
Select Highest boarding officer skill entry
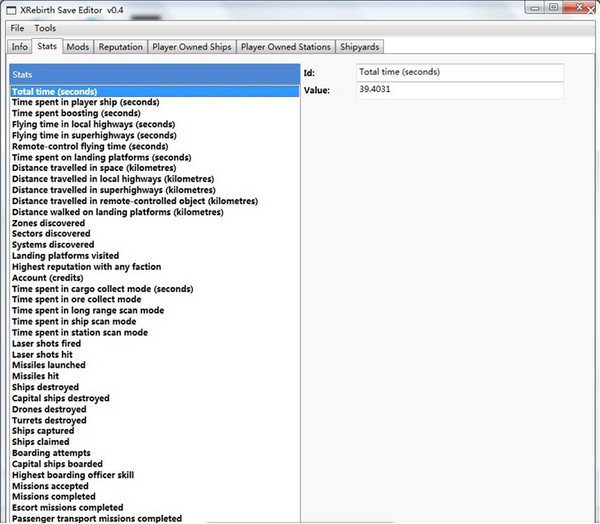pyautogui.click(x=72, y=475)
